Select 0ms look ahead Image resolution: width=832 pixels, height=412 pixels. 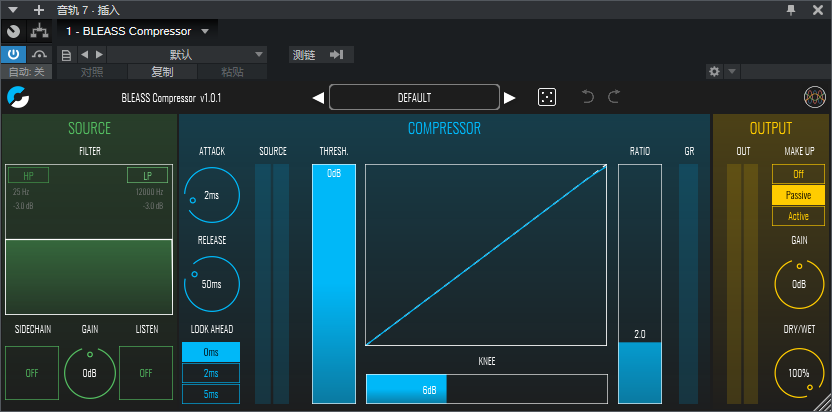point(211,352)
